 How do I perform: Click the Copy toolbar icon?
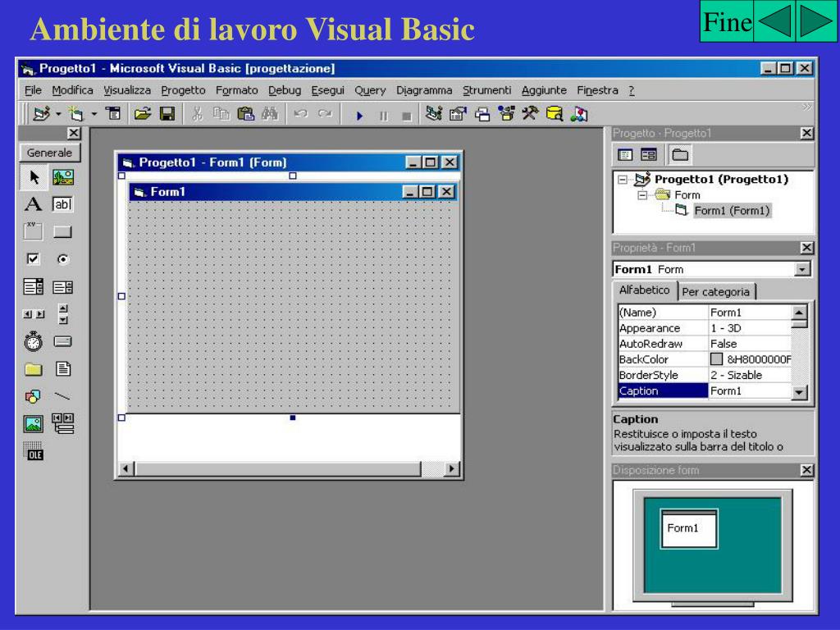point(221,114)
